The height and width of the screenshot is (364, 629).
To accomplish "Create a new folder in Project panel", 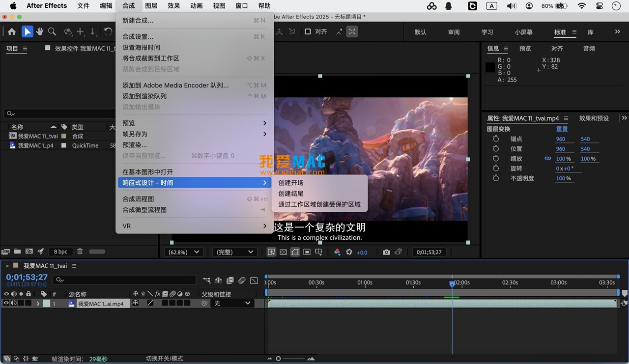I will pyautogui.click(x=17, y=252).
